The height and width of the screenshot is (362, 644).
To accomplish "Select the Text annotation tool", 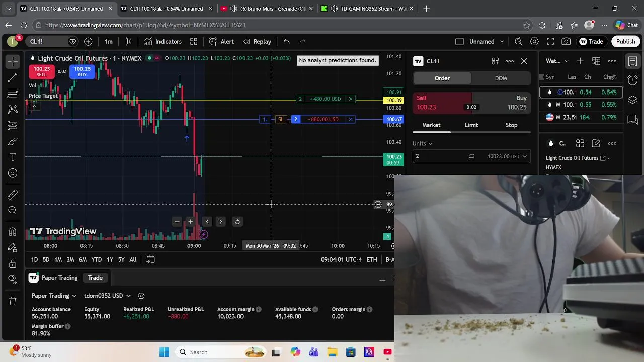I will [13, 157].
